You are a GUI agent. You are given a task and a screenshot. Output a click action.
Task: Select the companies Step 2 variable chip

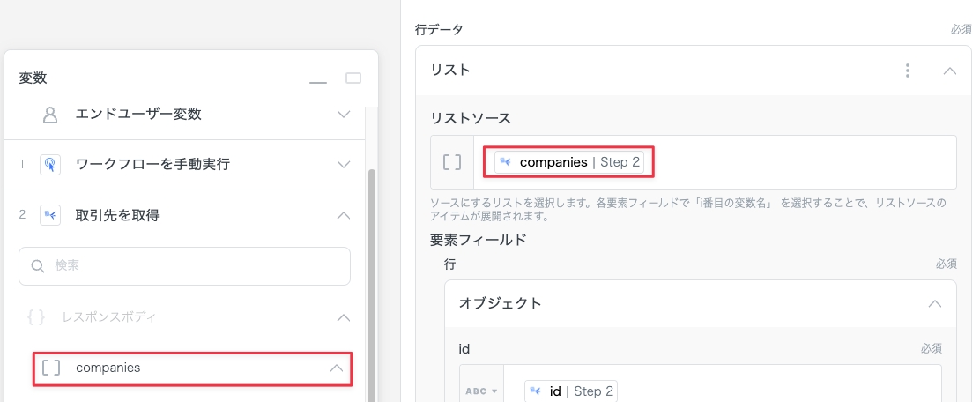568,162
